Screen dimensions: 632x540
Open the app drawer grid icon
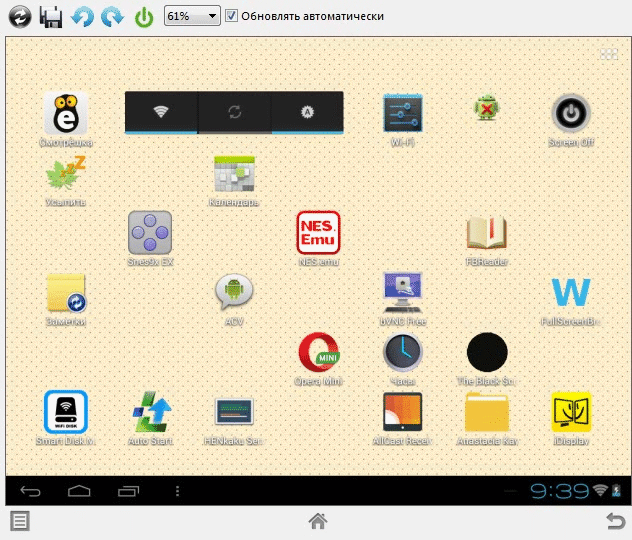tap(609, 54)
